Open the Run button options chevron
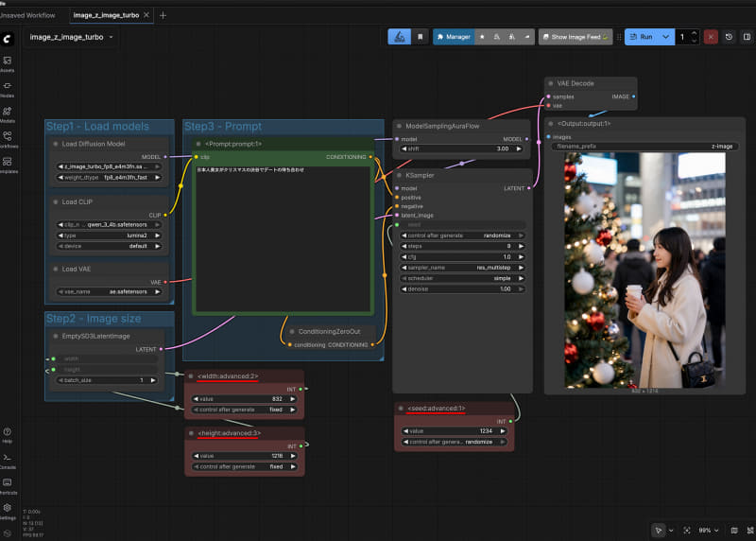 pos(666,37)
